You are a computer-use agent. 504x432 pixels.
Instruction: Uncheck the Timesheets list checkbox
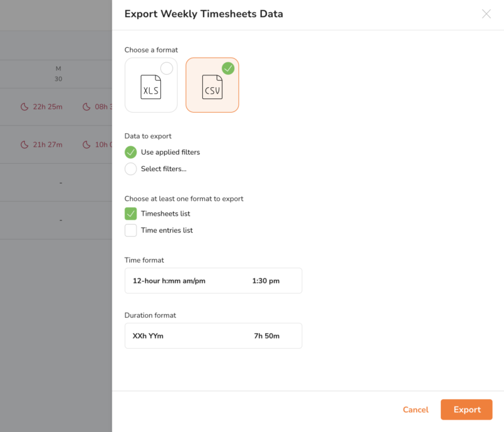131,214
